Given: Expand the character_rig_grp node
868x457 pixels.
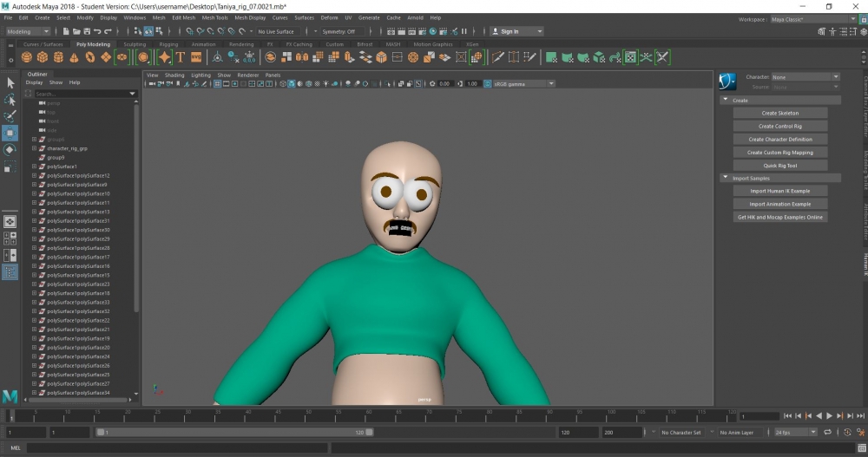Looking at the screenshot, I should click(34, 148).
